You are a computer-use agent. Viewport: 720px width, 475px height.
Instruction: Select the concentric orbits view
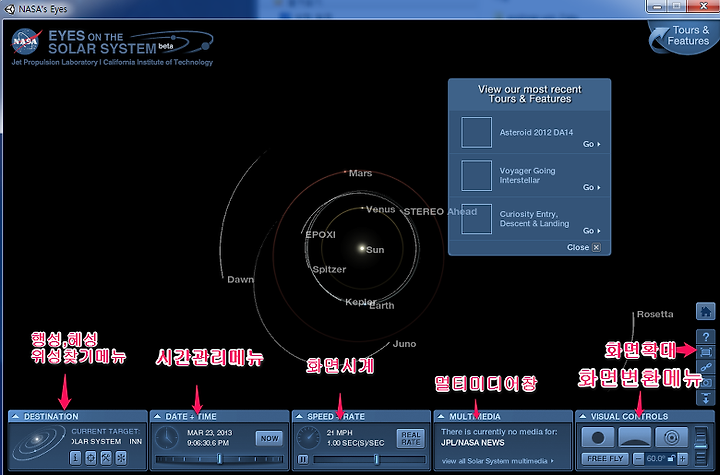pos(671,437)
